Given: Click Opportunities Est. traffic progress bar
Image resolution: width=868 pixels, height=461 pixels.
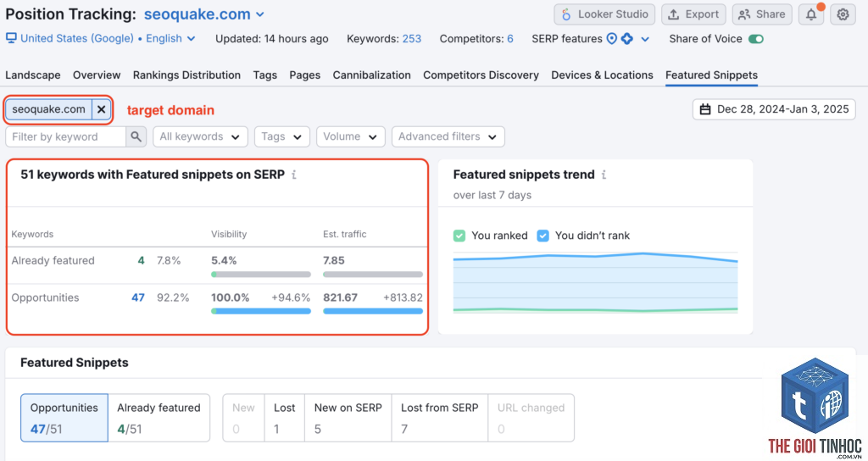Looking at the screenshot, I should 373,311.
